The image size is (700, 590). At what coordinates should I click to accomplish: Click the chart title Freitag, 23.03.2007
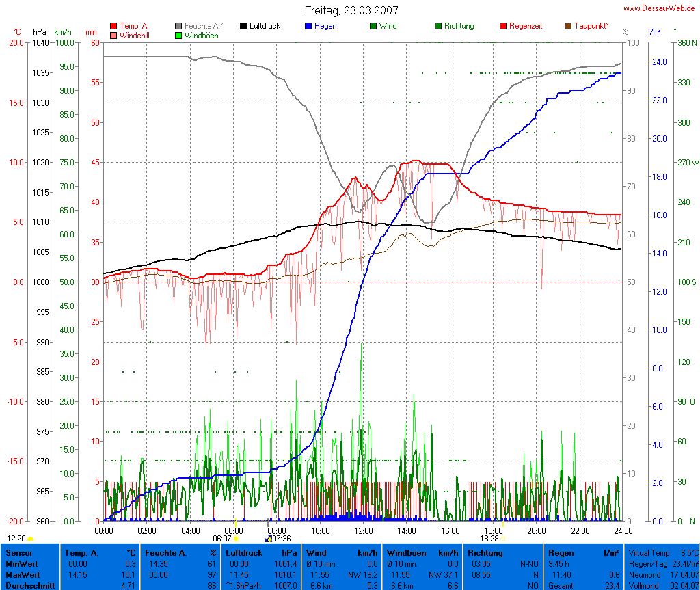pos(351,11)
